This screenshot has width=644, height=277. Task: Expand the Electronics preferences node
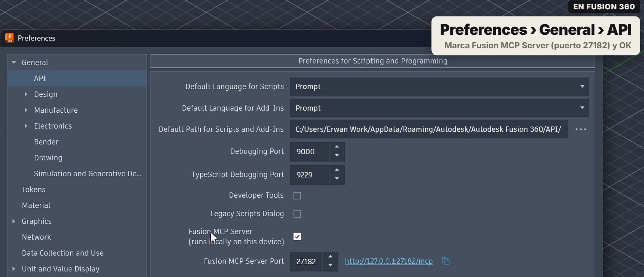[26, 126]
